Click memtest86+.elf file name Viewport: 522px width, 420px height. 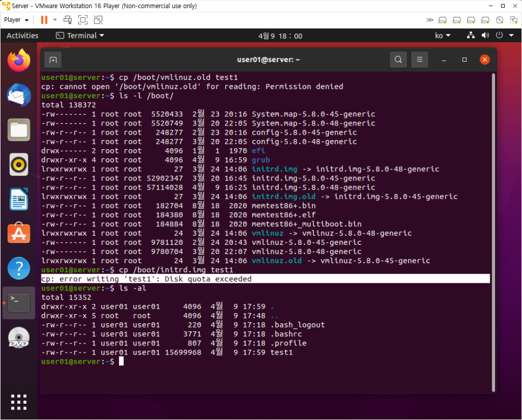click(x=284, y=215)
